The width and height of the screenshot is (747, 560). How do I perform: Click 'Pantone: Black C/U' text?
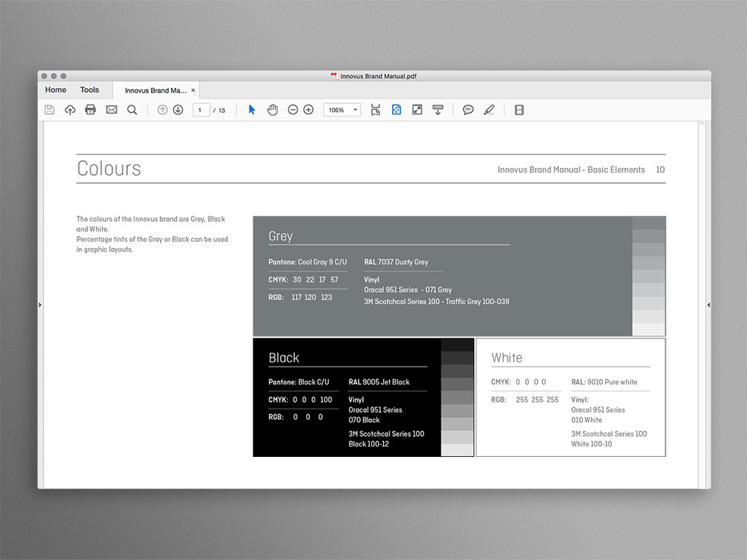pyautogui.click(x=299, y=382)
